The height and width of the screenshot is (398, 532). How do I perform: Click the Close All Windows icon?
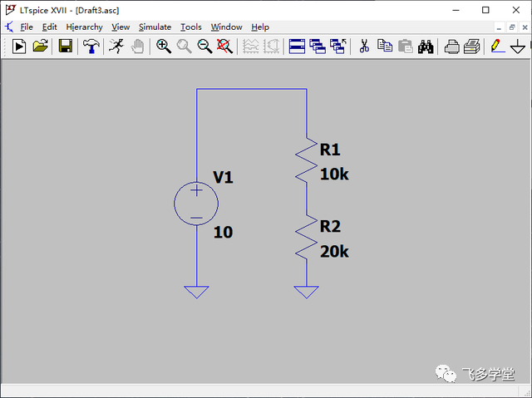(x=338, y=46)
